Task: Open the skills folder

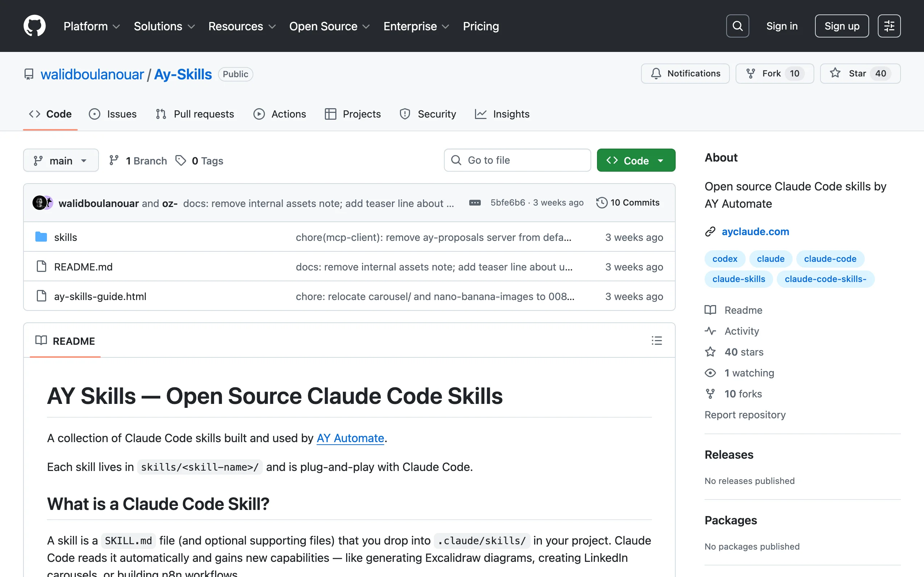Action: point(65,237)
